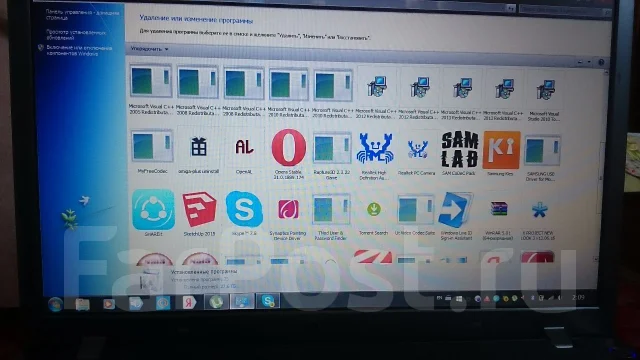Go to Панель управления домашняя страница
This screenshot has height=360, width=640.
coord(82,15)
